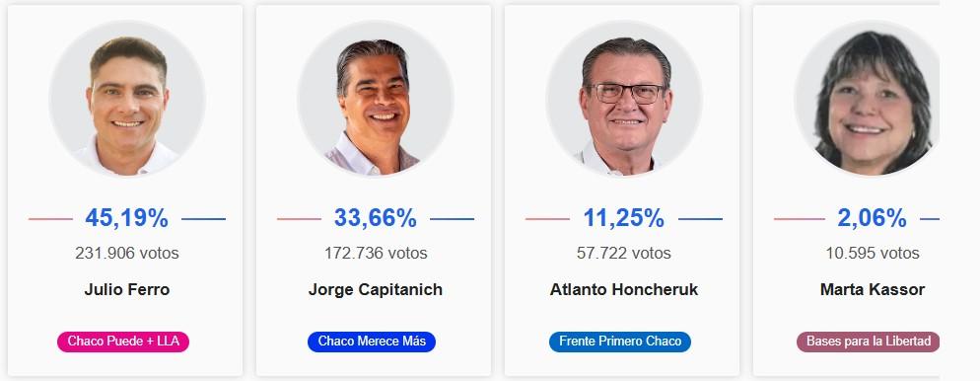The width and height of the screenshot is (980, 381).
Task: Click Jorge Capitanich's circular candidate photo
Action: 375,99
